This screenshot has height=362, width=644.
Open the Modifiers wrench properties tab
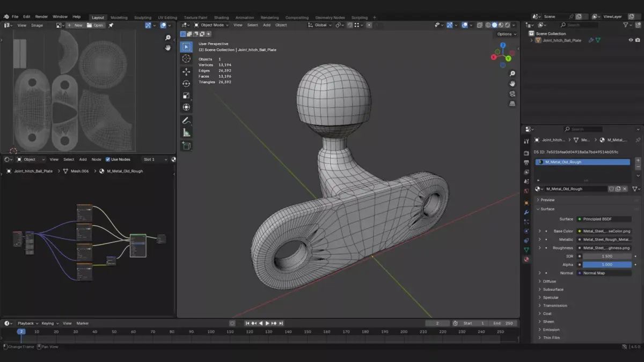pos(526,212)
